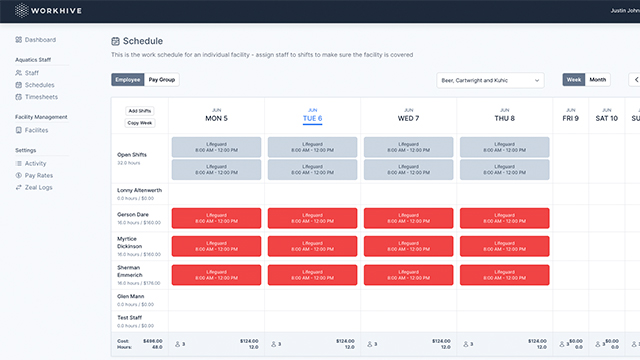Switch schedule view to Employee
Viewport: 640px width, 360px height.
click(128, 80)
